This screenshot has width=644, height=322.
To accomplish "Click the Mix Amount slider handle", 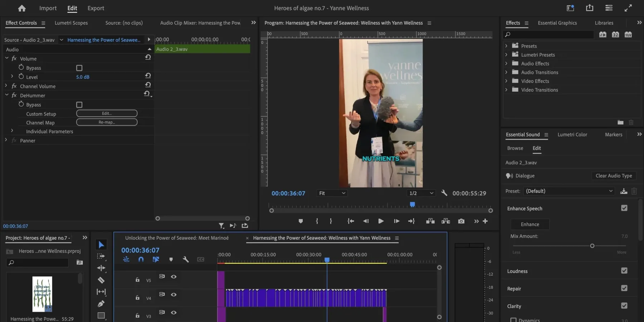I will point(592,246).
